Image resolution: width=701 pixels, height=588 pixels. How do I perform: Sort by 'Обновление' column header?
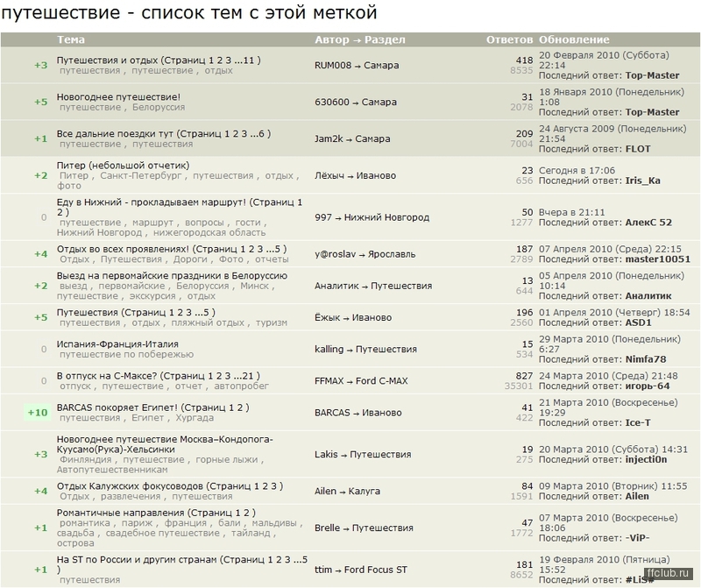click(x=574, y=39)
